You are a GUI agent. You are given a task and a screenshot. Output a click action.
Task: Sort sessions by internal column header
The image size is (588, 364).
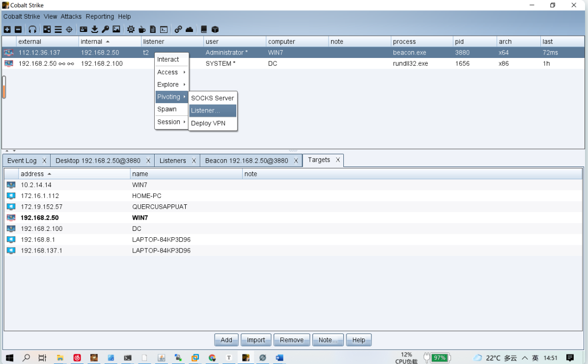pos(110,42)
